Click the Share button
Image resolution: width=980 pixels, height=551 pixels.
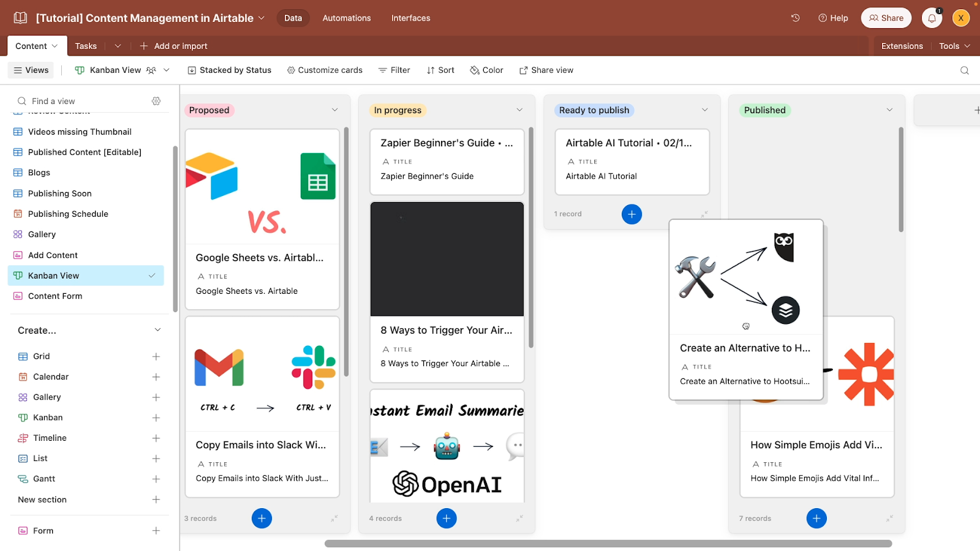click(x=886, y=18)
